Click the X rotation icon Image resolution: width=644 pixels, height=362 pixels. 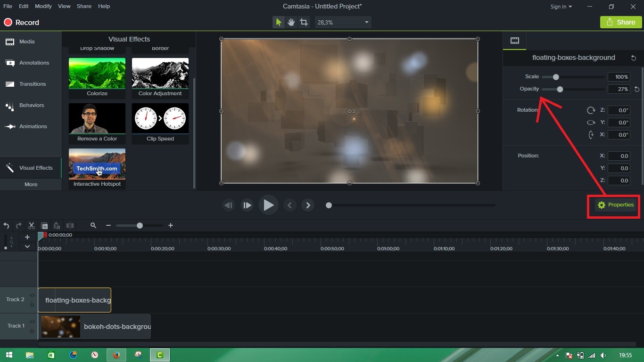tap(591, 135)
